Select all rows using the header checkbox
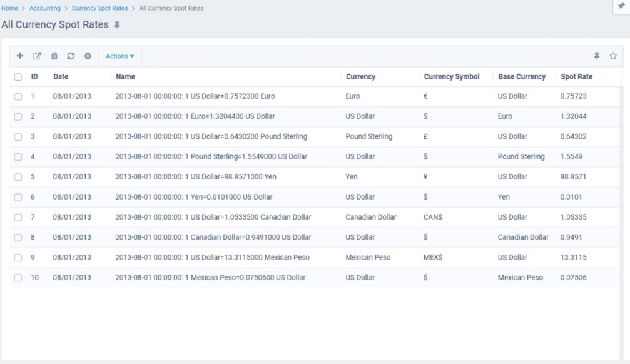The width and height of the screenshot is (630, 364). pos(18,76)
